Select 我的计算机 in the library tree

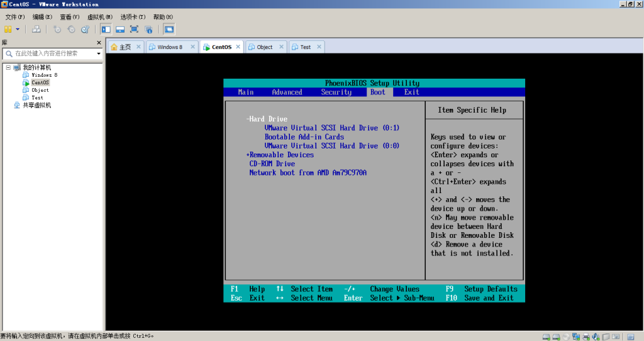37,67
